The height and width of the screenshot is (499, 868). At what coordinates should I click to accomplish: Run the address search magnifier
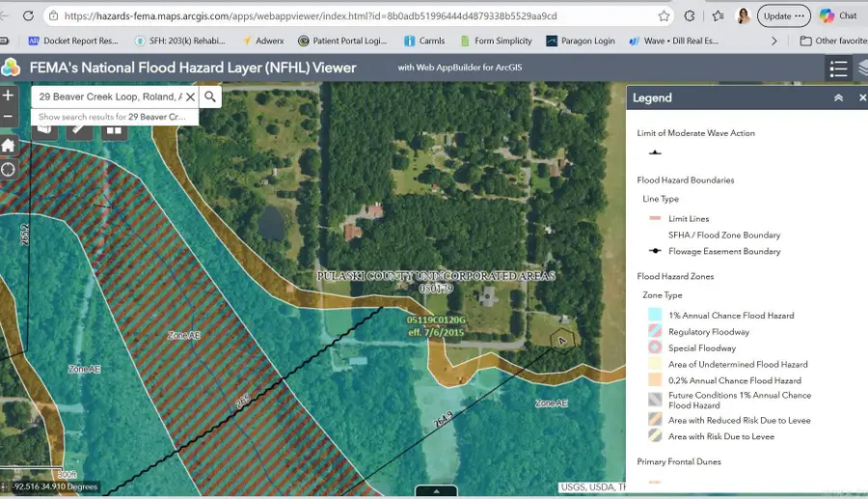point(210,97)
